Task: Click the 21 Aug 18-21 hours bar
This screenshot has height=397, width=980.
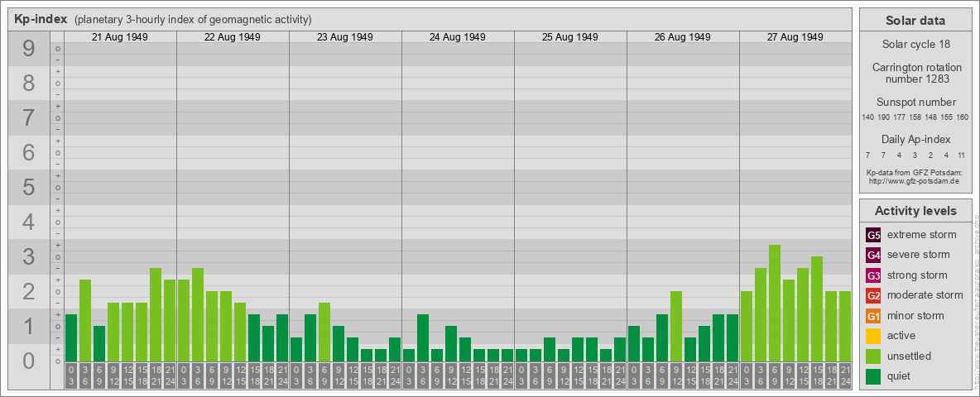Action: click(x=156, y=314)
